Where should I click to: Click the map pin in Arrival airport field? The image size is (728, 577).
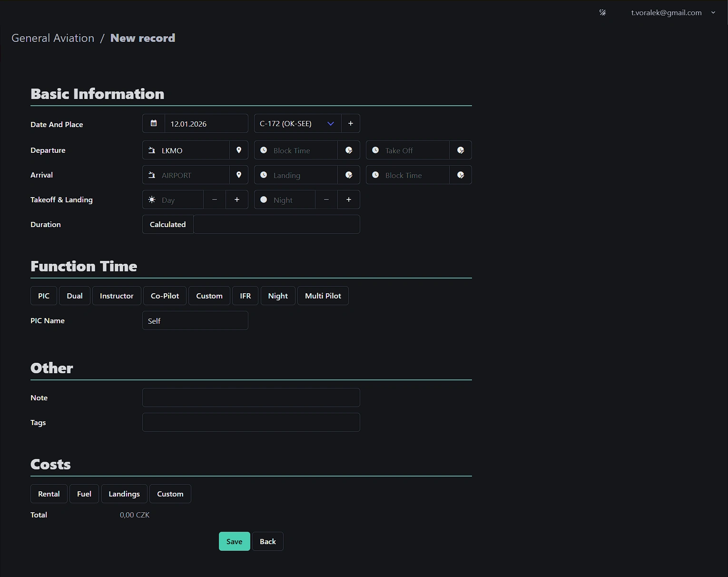(x=239, y=175)
